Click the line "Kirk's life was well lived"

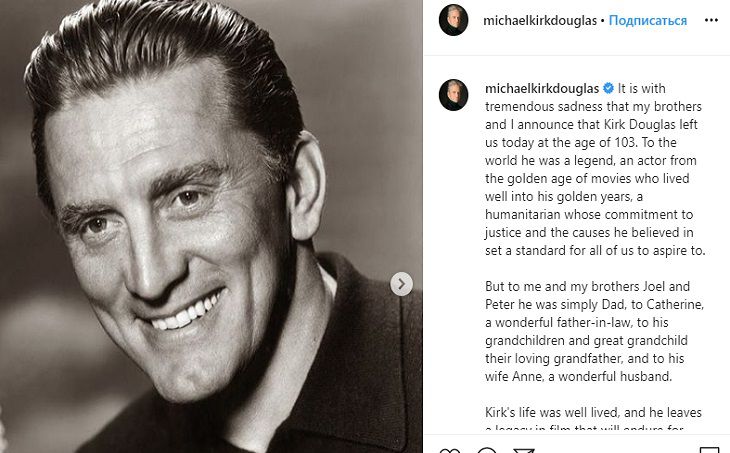point(593,412)
